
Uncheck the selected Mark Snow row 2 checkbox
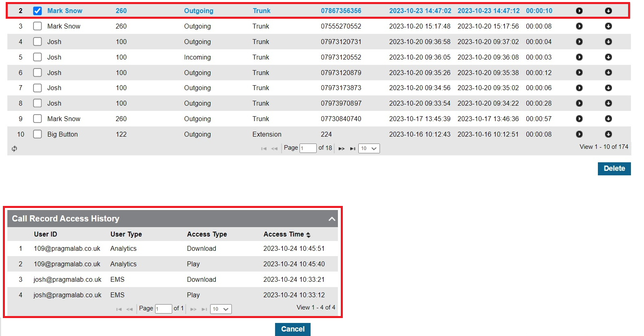pos(38,11)
